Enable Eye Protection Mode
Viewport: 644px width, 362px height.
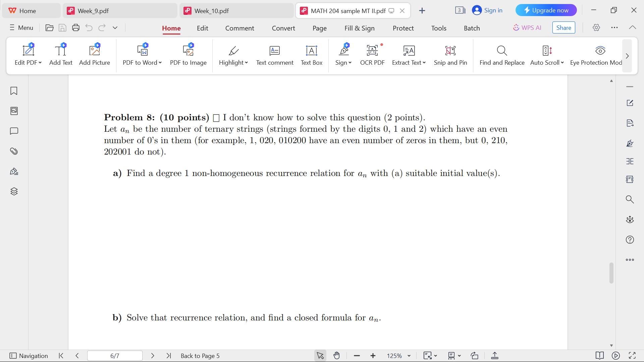pyautogui.click(x=601, y=55)
